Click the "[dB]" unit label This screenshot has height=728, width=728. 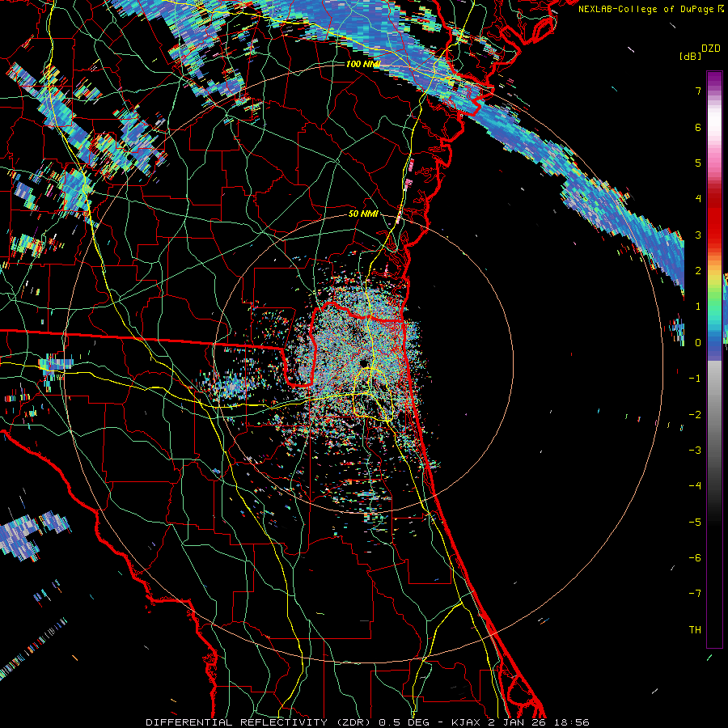tap(690, 57)
